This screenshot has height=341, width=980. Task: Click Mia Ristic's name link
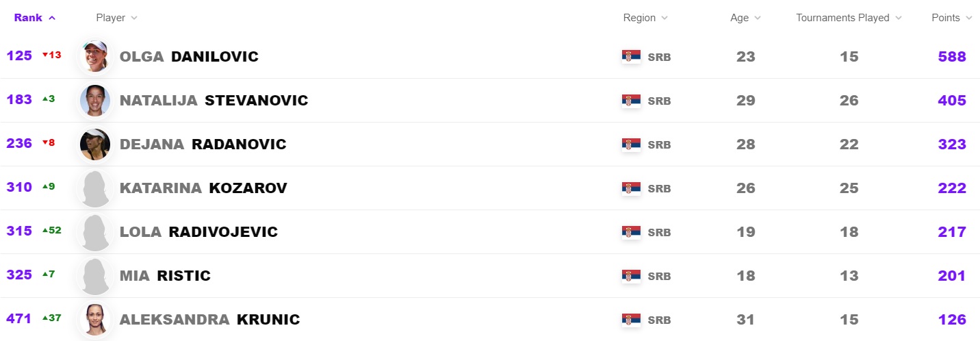point(165,275)
